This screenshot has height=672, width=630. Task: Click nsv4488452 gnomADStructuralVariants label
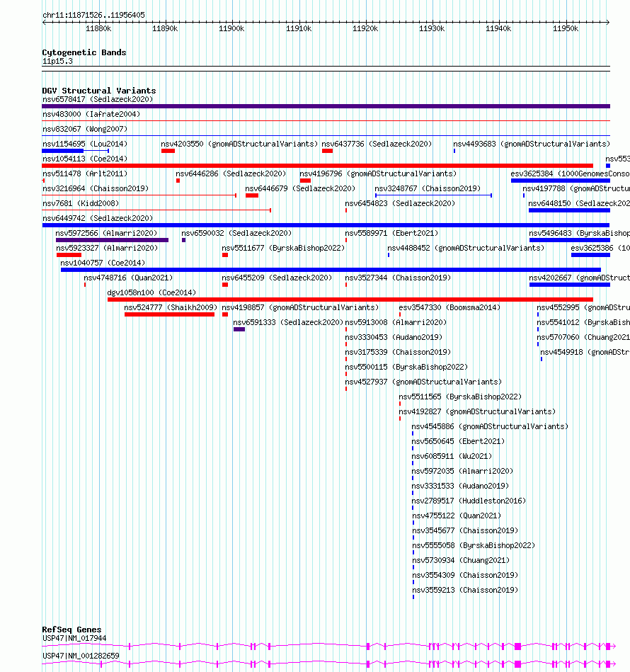[466, 248]
